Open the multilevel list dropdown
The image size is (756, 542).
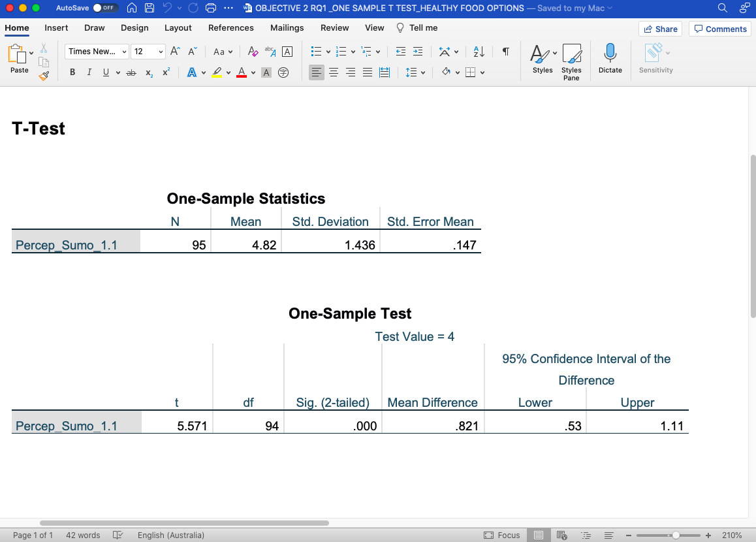click(378, 52)
